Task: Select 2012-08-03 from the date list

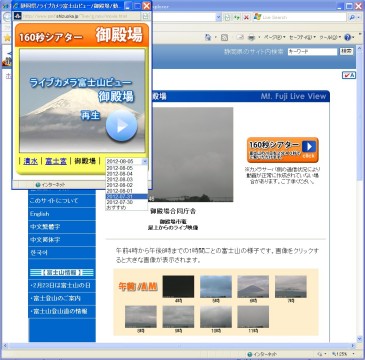Action: pyautogui.click(x=120, y=179)
